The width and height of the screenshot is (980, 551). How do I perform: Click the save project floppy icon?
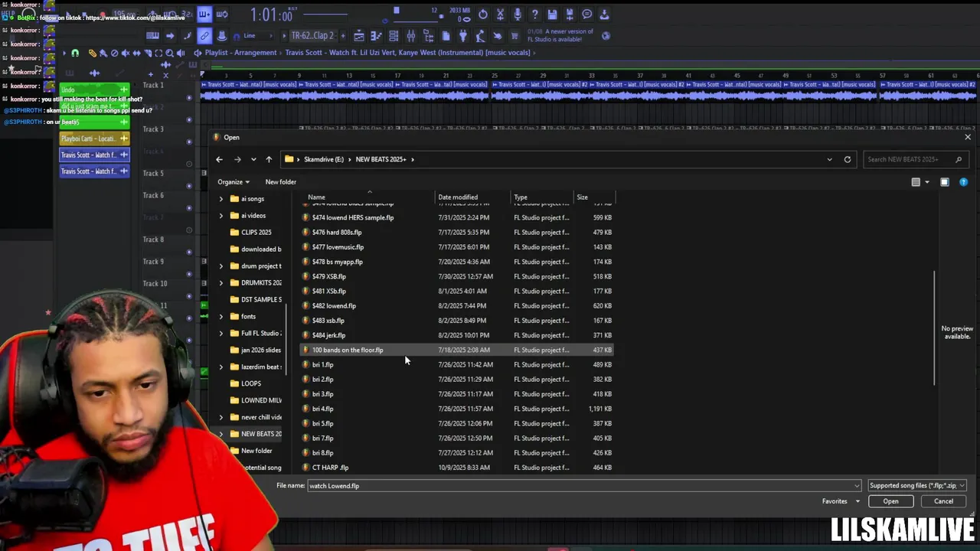tap(553, 14)
